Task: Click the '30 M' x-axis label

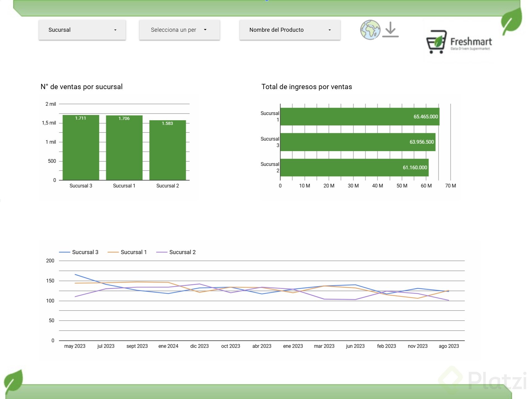Action: [x=353, y=186]
